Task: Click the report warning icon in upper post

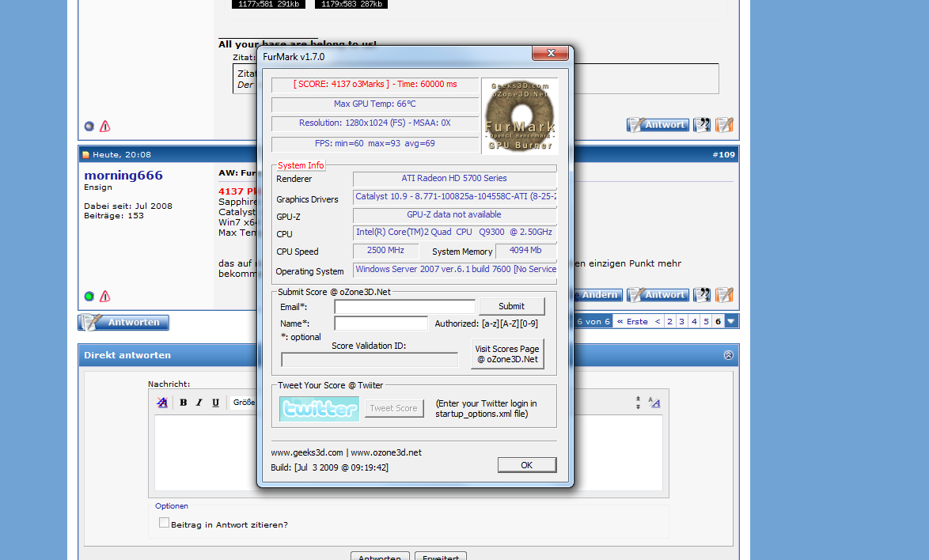Action: click(105, 126)
